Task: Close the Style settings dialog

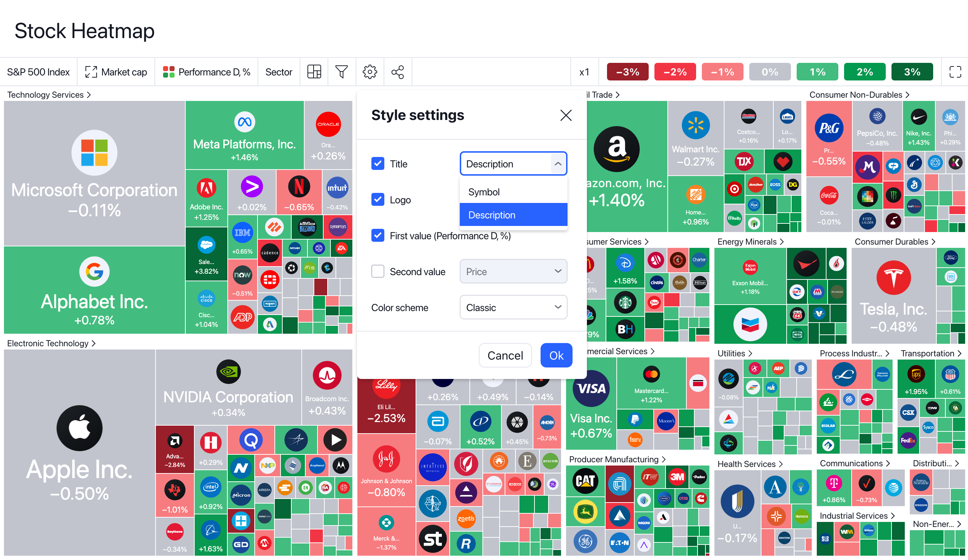Action: [x=565, y=115]
